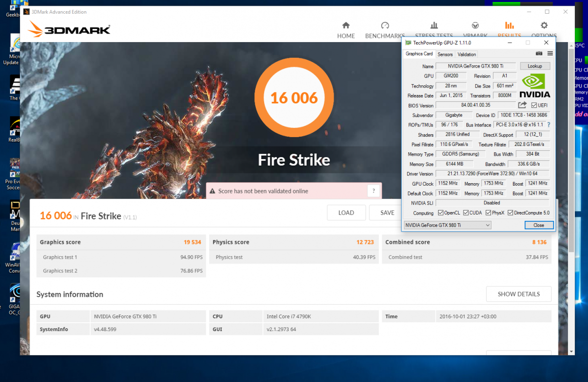Viewport: 588px width, 382px height.
Task: Toggle the OpenCL checkbox
Action: point(441,213)
